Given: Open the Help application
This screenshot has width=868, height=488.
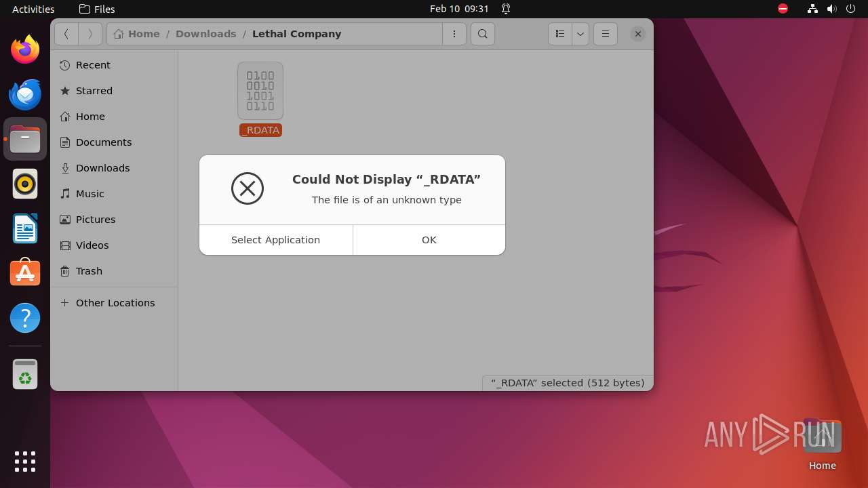Looking at the screenshot, I should (x=25, y=318).
